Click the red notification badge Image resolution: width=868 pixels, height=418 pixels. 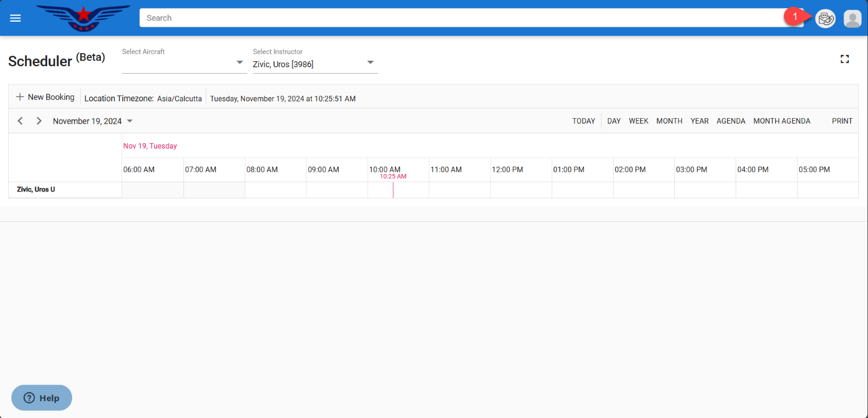coord(795,17)
